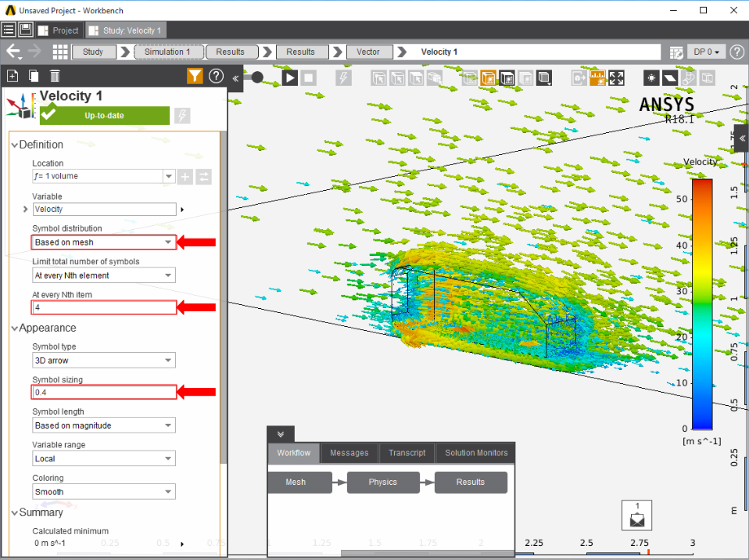Toggle the orange ruler legend icon
The image size is (749, 560).
597,78
